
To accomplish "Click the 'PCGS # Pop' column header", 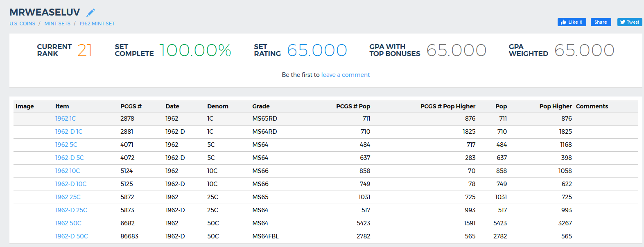I will tap(353, 106).
